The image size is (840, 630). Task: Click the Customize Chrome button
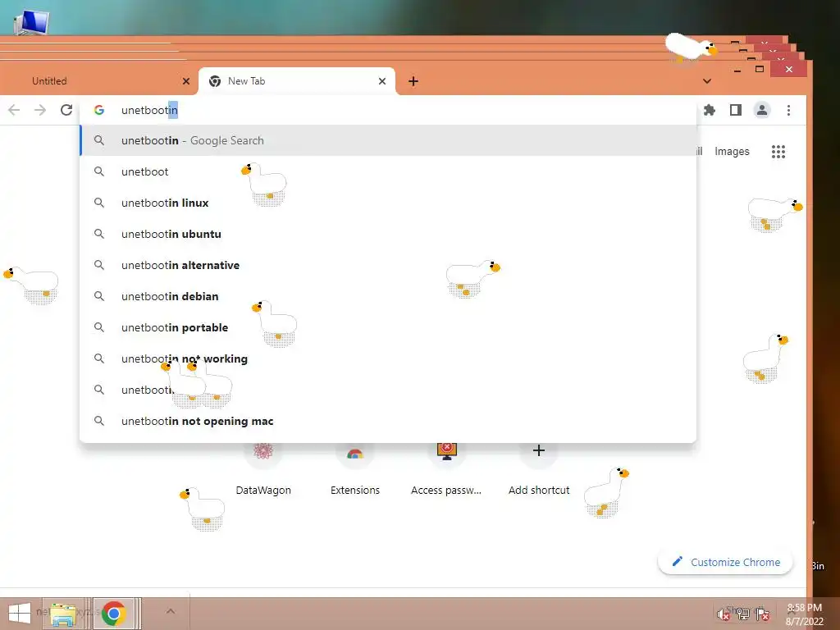pyautogui.click(x=725, y=562)
